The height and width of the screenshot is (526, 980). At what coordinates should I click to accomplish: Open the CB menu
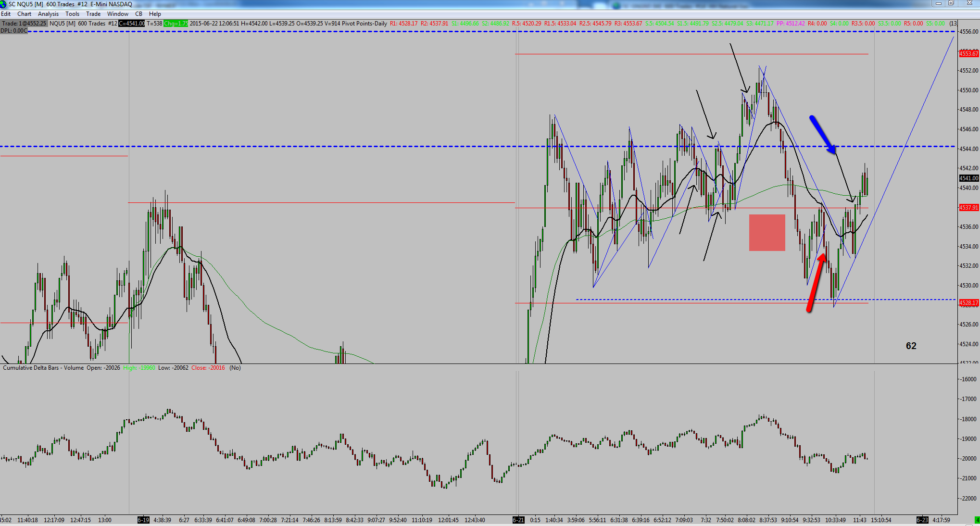click(138, 14)
